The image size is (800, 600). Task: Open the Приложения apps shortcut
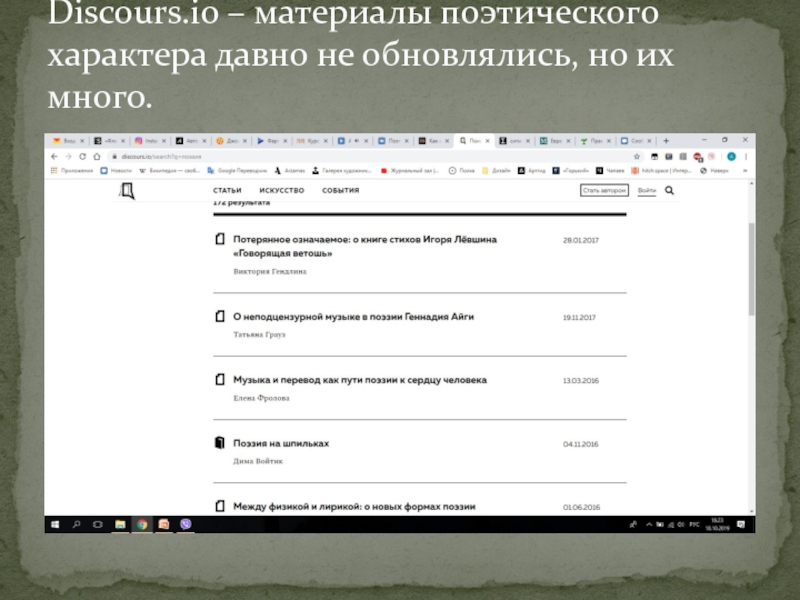[72, 170]
